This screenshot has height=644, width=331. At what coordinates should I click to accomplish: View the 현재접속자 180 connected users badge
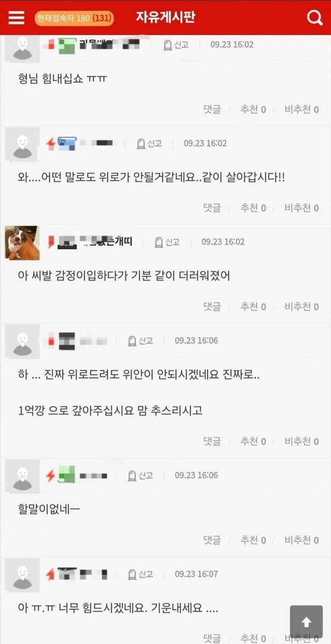74,18
